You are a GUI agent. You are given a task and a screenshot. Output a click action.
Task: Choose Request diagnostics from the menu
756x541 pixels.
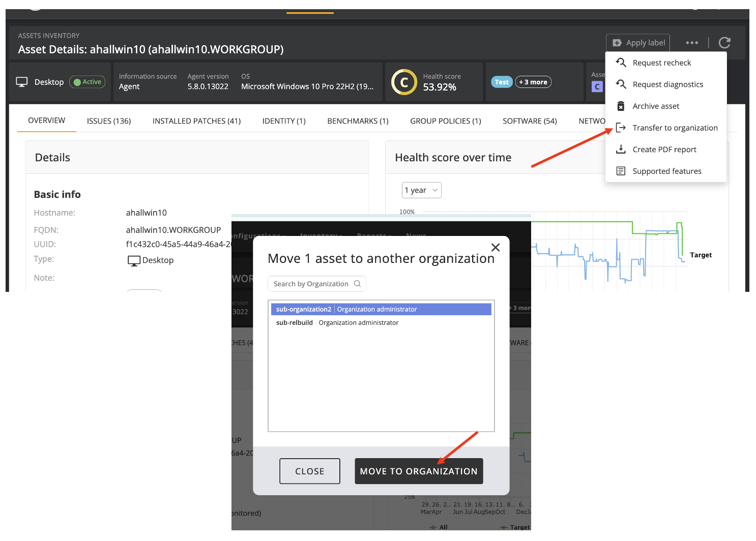667,84
